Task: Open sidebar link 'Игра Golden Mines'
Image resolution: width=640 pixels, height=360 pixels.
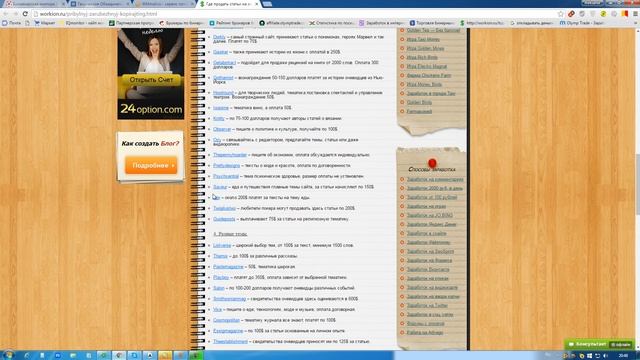Action: point(425,48)
